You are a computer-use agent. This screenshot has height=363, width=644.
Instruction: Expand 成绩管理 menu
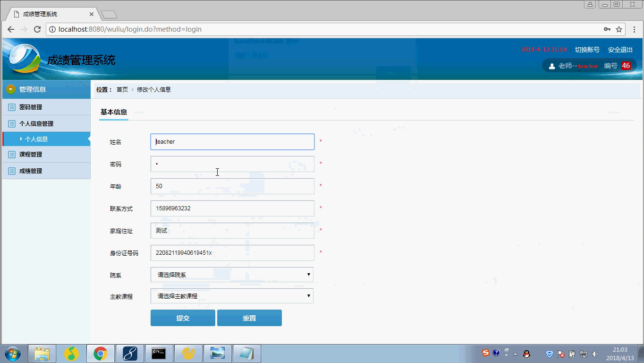click(x=46, y=171)
